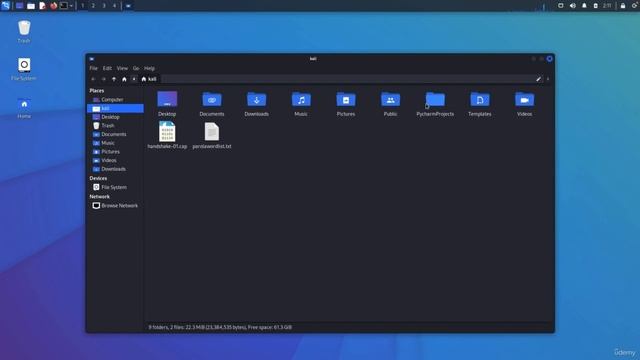This screenshot has height=360, width=640.
Task: Switch to workspace 1
Action: pyautogui.click(x=82, y=6)
